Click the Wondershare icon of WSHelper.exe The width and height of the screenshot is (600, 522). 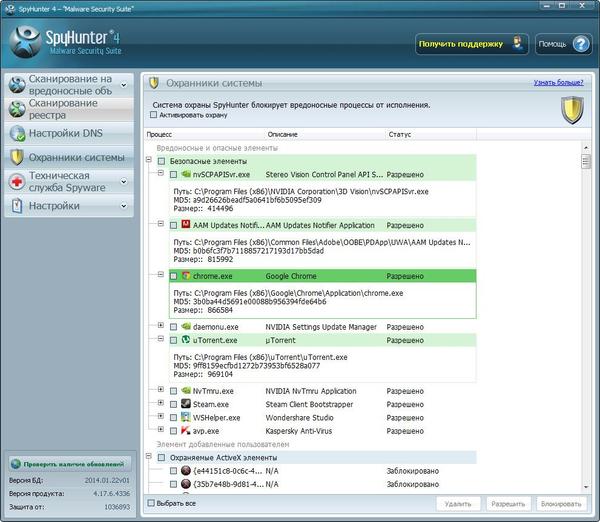(x=186, y=417)
